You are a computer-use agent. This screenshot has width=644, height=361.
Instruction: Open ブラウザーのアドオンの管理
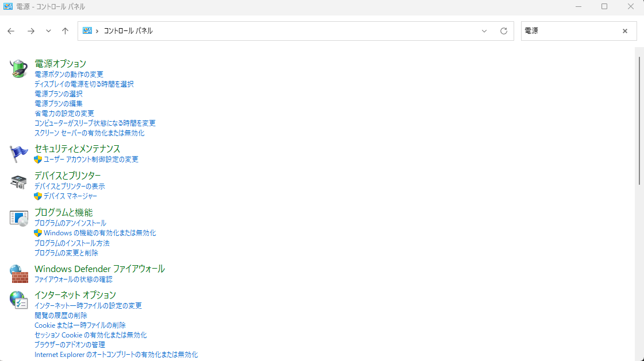point(70,345)
